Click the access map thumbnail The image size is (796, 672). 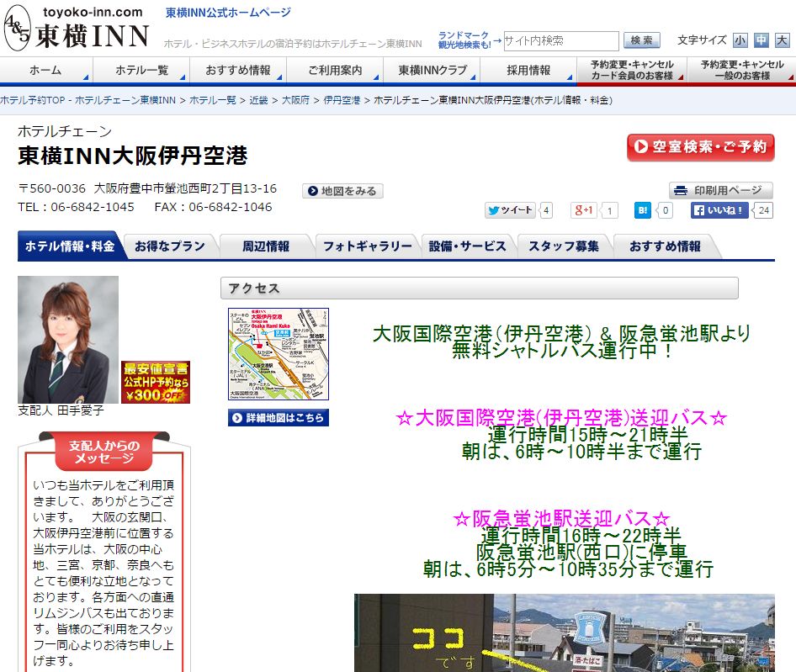tap(279, 354)
